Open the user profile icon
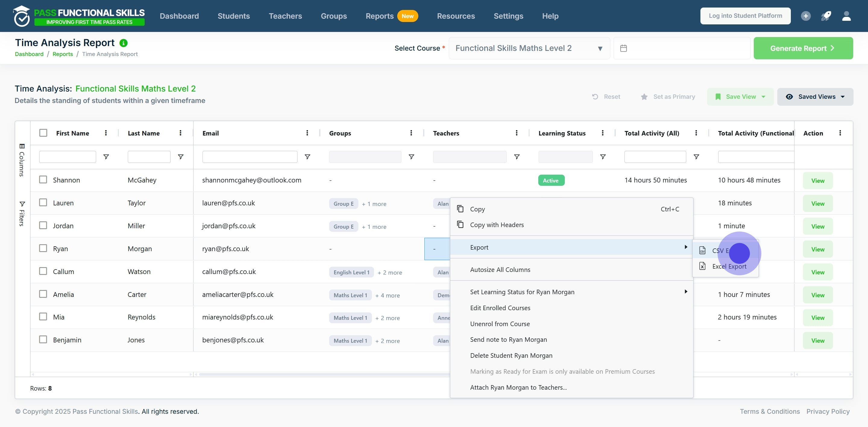The height and width of the screenshot is (427, 868). 846,16
